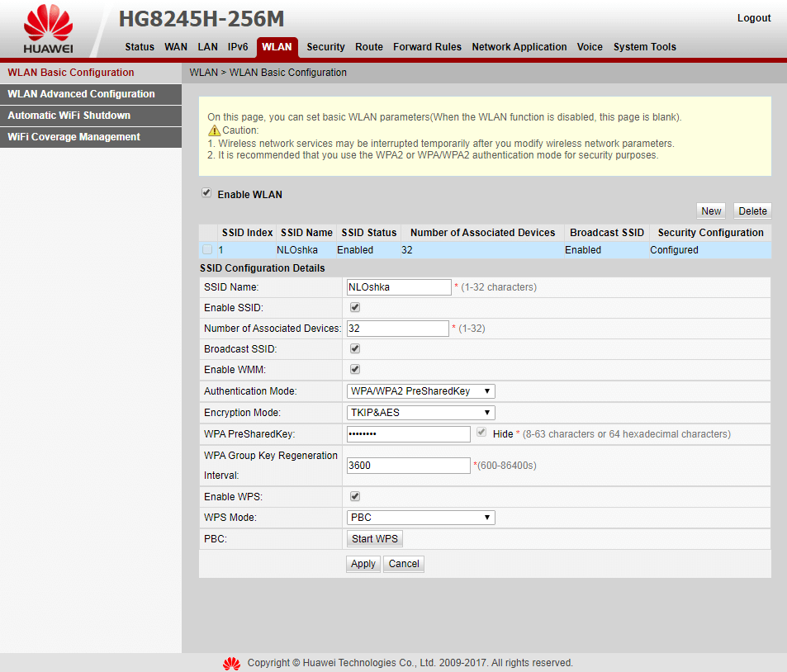Click the WPA PreSharedKey password field
The image size is (787, 672).
tap(409, 434)
